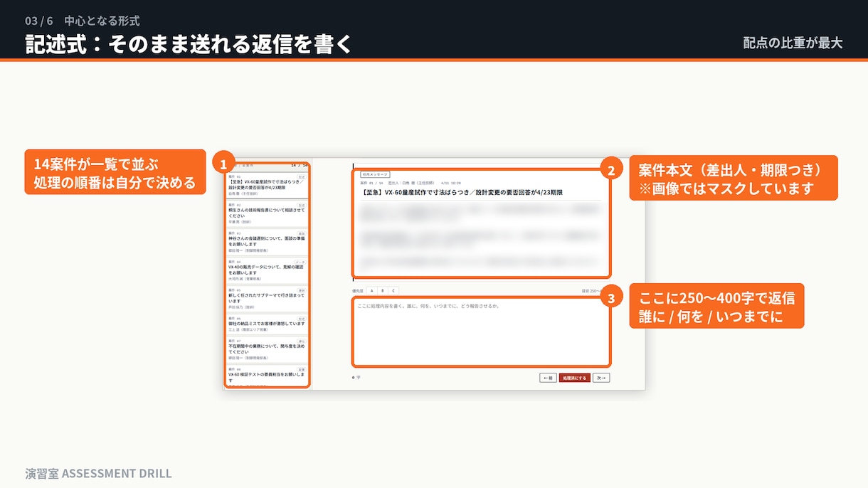Viewport: 868px width, 488px height.
Task: Click the 配点の比重が最大 header text
Action: pyautogui.click(x=793, y=43)
